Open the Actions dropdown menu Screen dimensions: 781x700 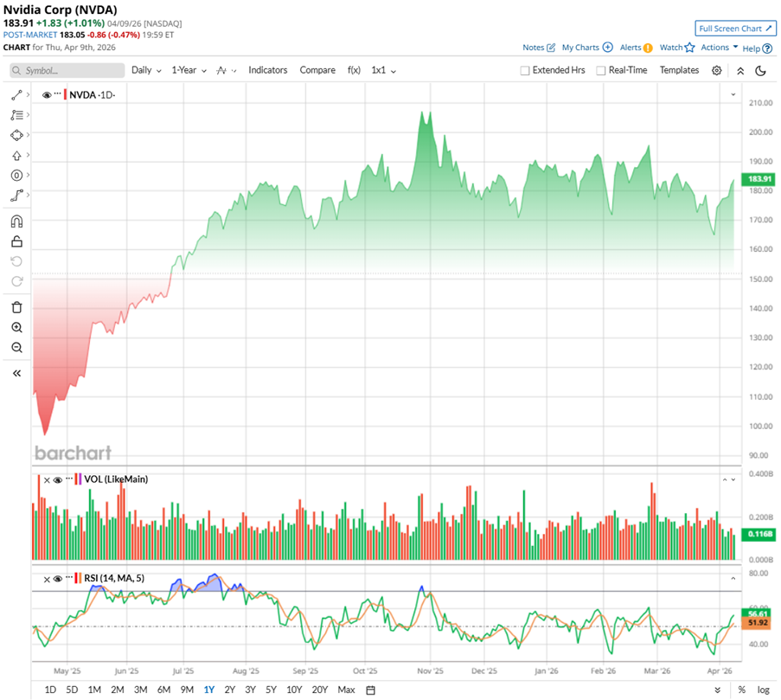[x=720, y=48]
